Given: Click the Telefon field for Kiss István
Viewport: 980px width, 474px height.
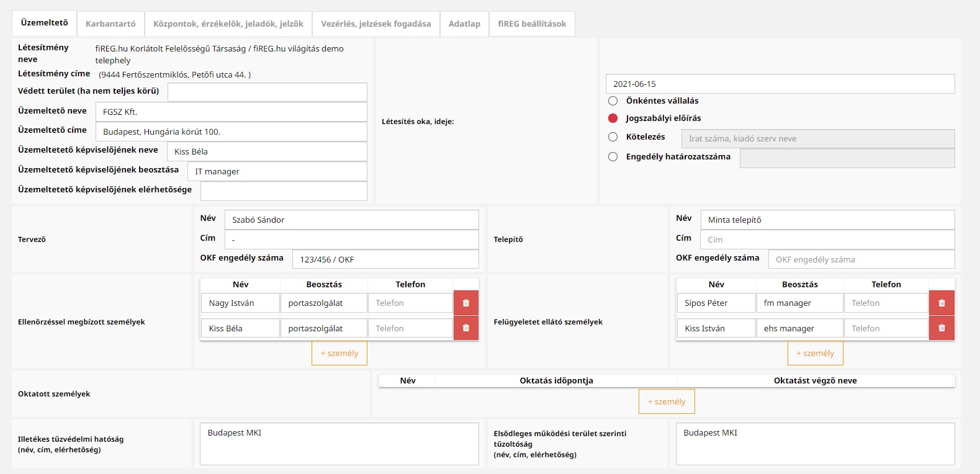Looking at the screenshot, I should 886,329.
